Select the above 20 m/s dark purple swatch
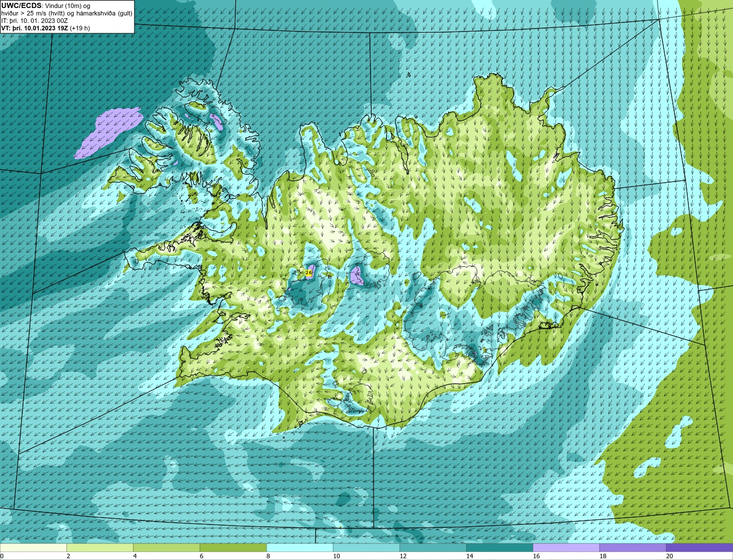The image size is (733, 560). tap(700, 547)
